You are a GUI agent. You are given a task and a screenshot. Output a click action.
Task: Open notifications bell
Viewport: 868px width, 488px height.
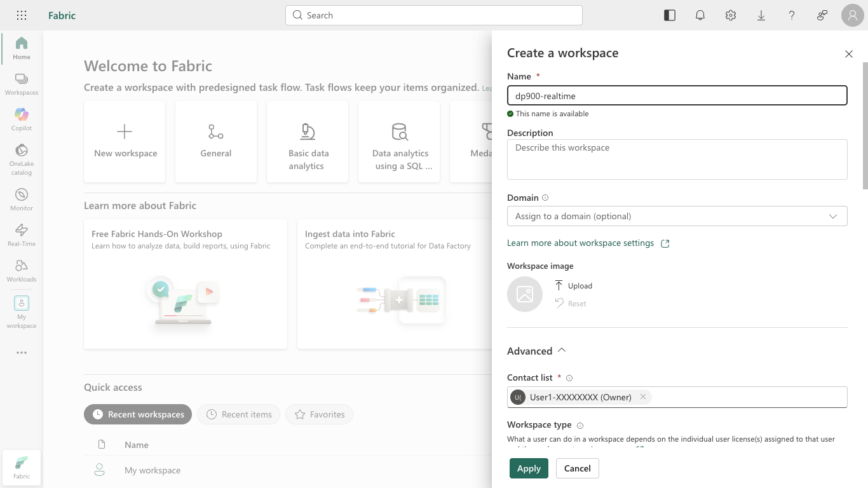click(700, 15)
